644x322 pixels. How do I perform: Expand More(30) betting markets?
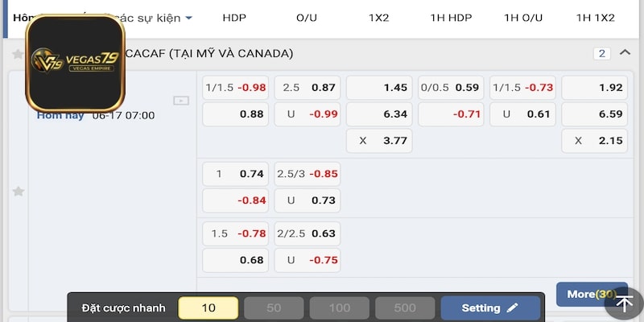coord(592,294)
